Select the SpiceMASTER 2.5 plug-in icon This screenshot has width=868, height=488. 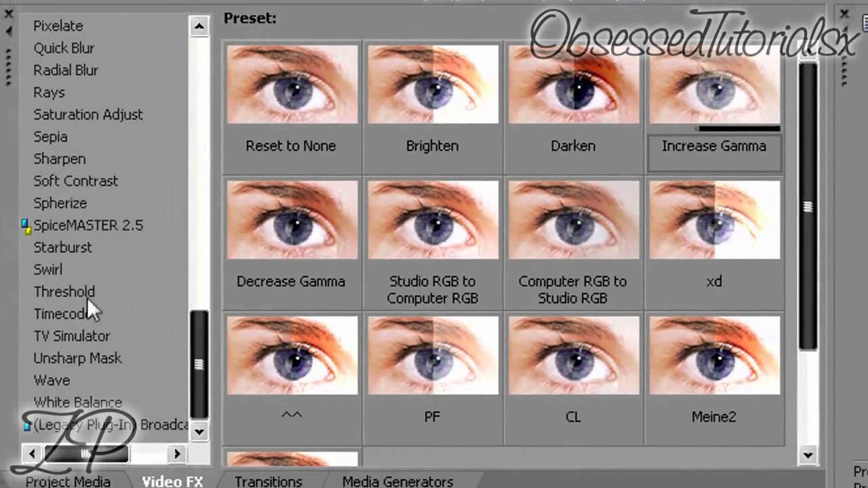(26, 225)
